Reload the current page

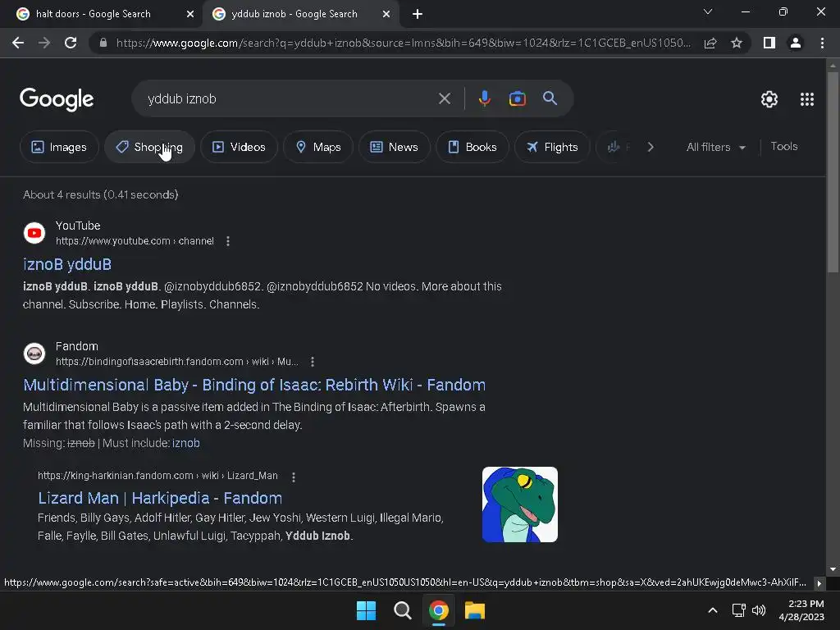pos(71,43)
